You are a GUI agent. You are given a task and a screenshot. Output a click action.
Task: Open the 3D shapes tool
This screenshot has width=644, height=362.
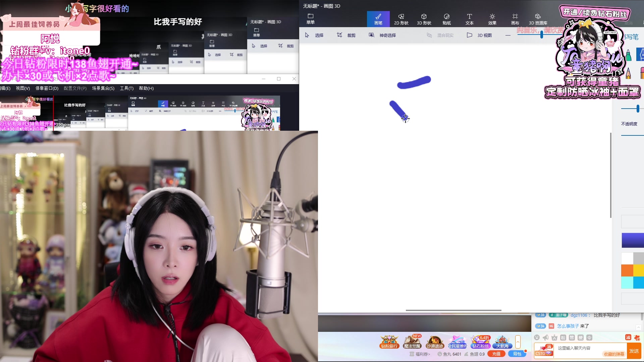424,19
